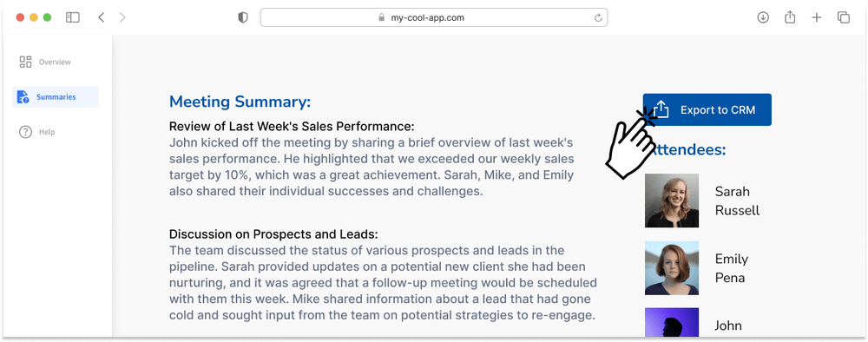
Task: Click the browser share icon
Action: [790, 17]
